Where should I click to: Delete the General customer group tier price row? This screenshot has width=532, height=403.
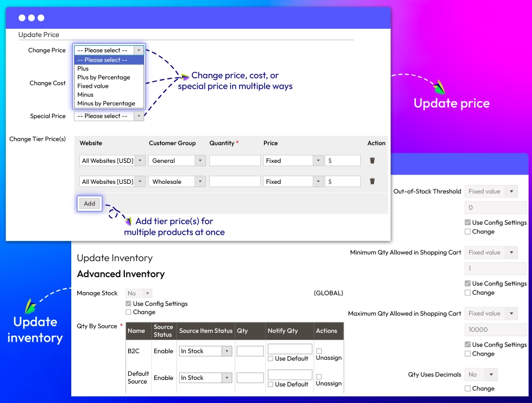(x=372, y=161)
